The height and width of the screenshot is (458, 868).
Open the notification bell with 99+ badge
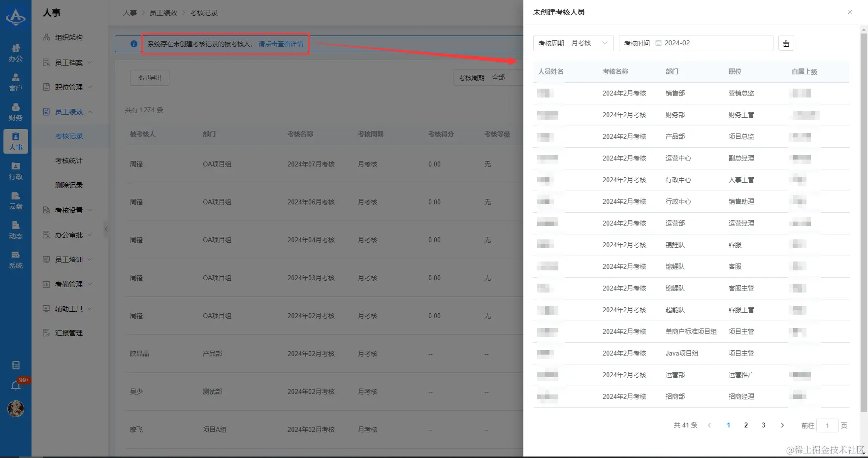(16, 386)
